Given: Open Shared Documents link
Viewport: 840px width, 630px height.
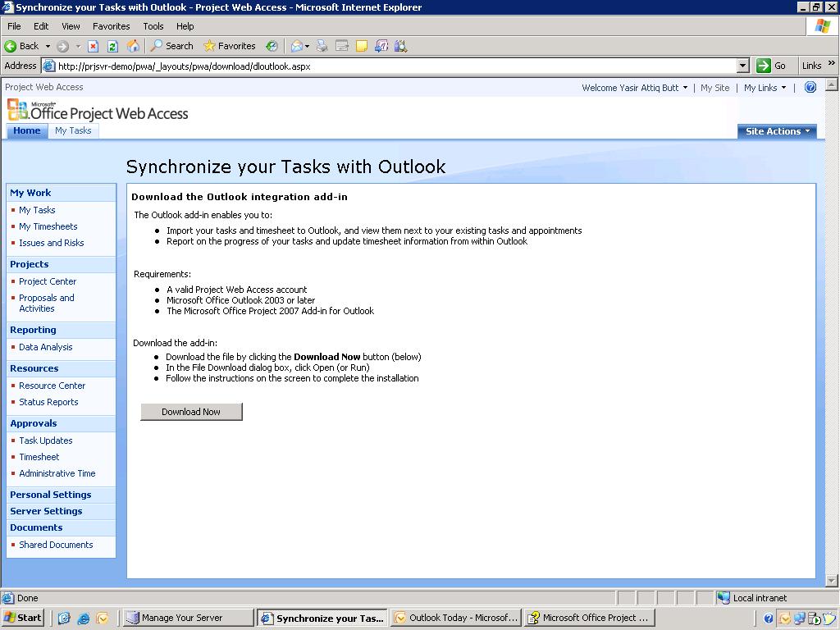Looking at the screenshot, I should [56, 545].
